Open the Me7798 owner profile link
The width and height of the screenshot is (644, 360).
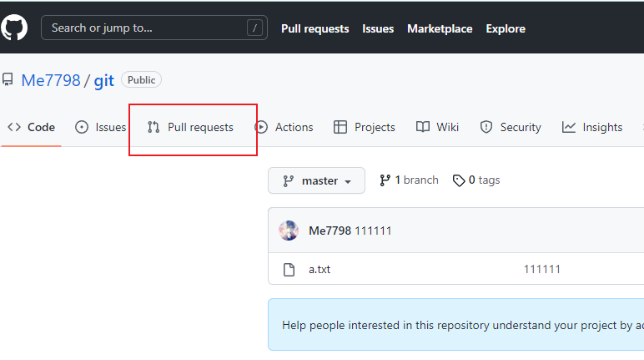[51, 80]
